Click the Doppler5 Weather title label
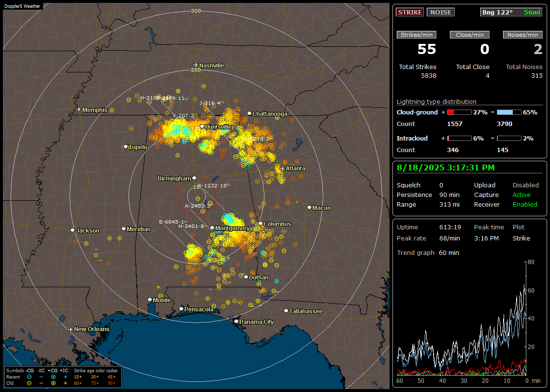The image size is (550, 392). pyautogui.click(x=22, y=6)
